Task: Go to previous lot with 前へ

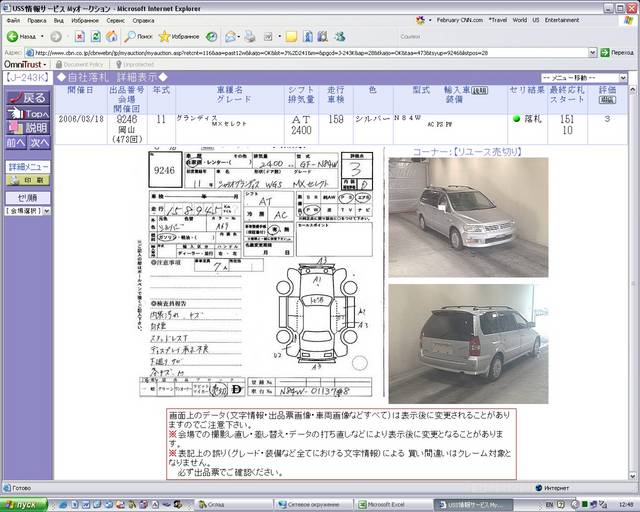Action: 16,143
